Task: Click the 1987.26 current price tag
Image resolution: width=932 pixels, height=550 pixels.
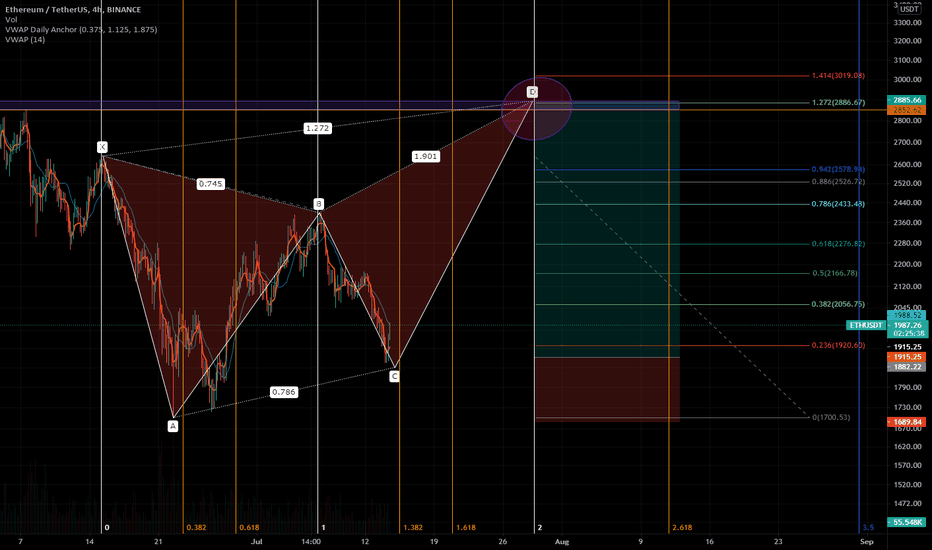Action: (907, 325)
